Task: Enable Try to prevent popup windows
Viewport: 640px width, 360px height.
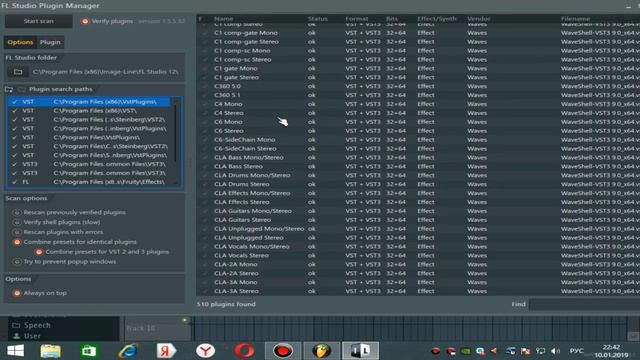Action: (17, 262)
